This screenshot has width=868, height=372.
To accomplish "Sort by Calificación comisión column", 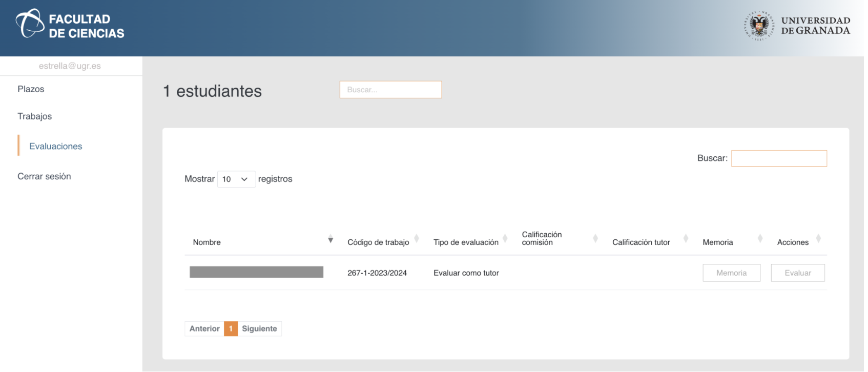I will (595, 239).
